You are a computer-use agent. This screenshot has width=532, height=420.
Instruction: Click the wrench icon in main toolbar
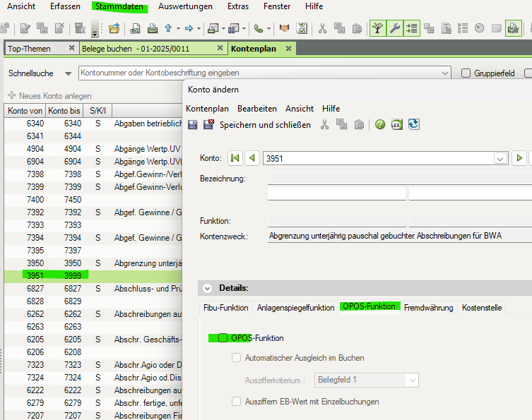coord(396,28)
